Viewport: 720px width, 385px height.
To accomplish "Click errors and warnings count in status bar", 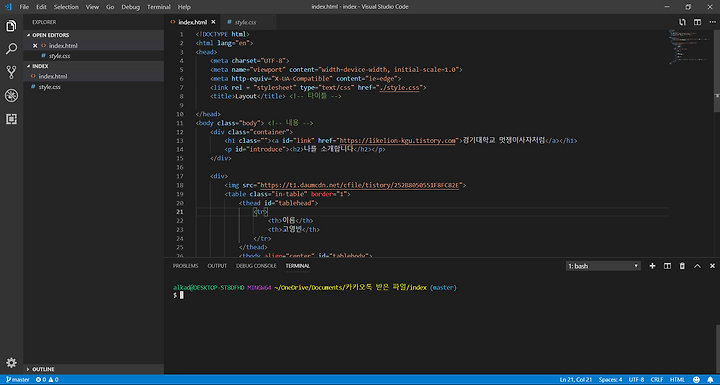I will coord(47,379).
